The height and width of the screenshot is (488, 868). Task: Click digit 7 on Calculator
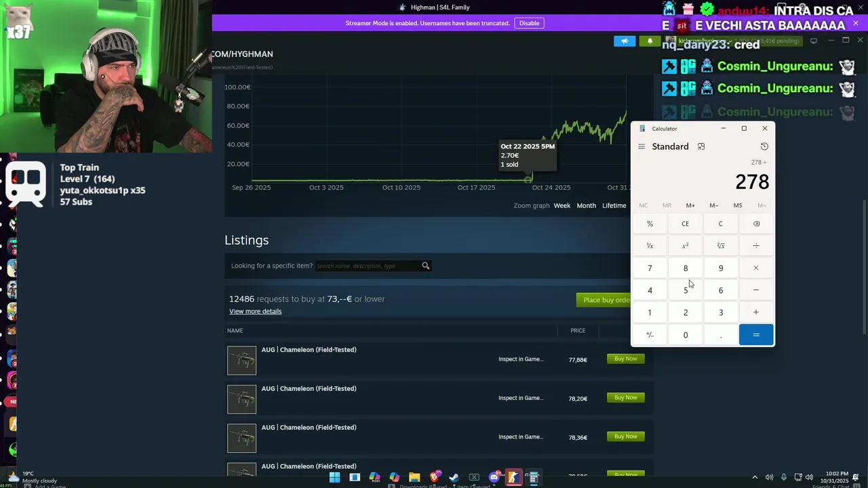point(650,268)
